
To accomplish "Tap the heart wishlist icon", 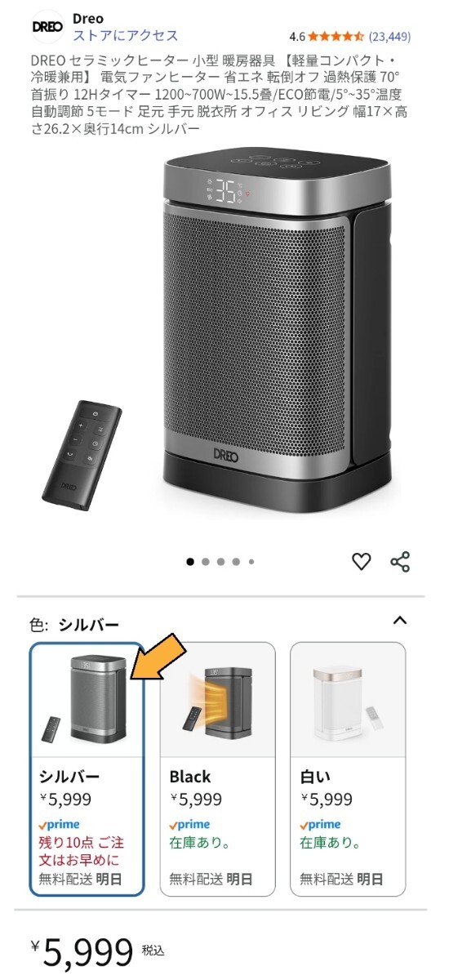I will pos(361,561).
